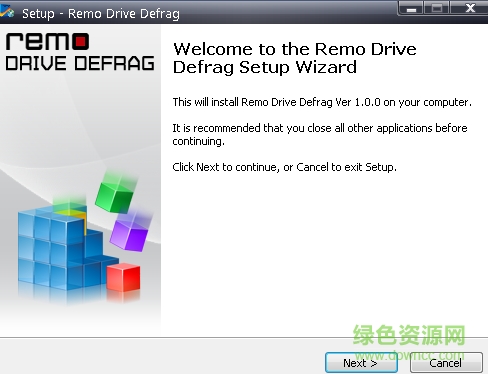This screenshot has width=488, height=374.
Task: Click the "Click Next to continue, or Cancel to exit Setup" text
Action: [284, 167]
